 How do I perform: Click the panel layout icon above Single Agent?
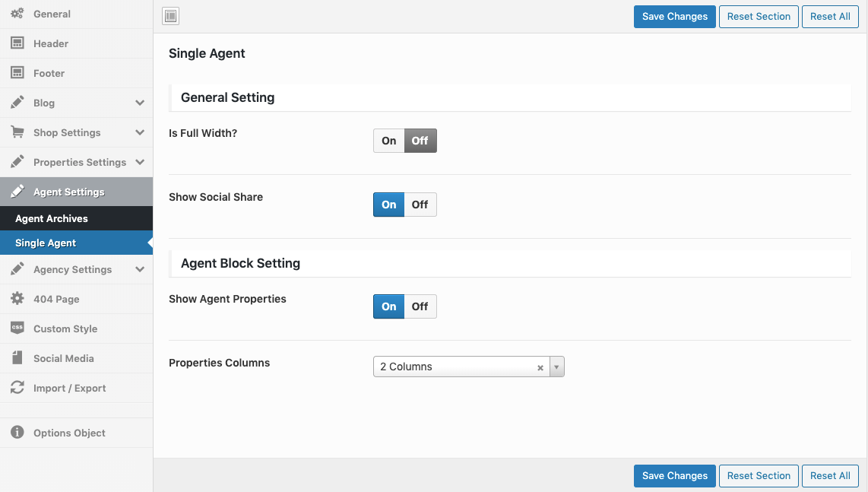click(170, 16)
